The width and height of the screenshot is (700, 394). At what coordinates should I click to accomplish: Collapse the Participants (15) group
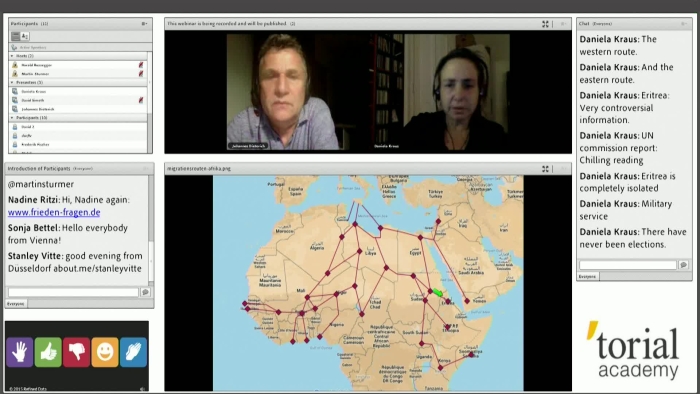click(x=12, y=118)
